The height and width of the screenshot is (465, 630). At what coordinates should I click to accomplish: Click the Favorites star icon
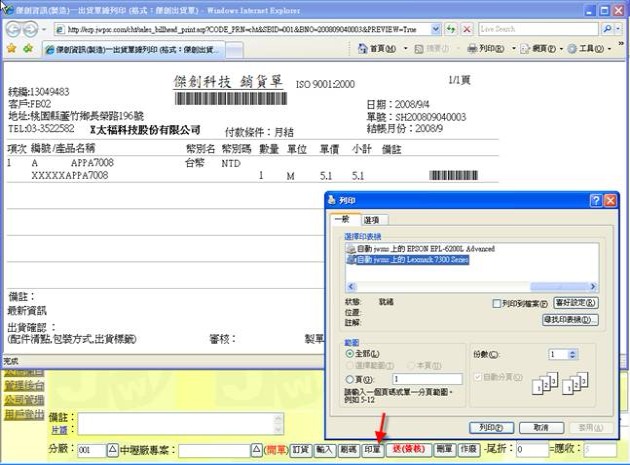pos(11,47)
